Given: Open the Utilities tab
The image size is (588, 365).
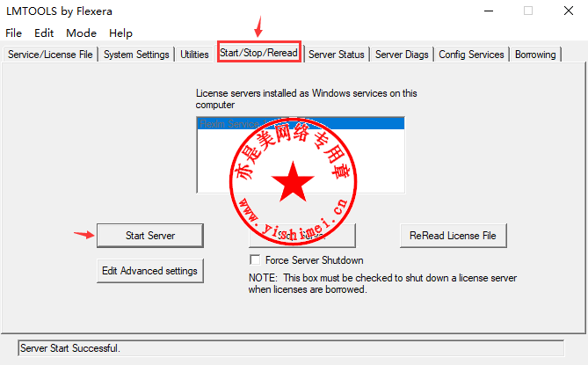Looking at the screenshot, I should point(194,55).
